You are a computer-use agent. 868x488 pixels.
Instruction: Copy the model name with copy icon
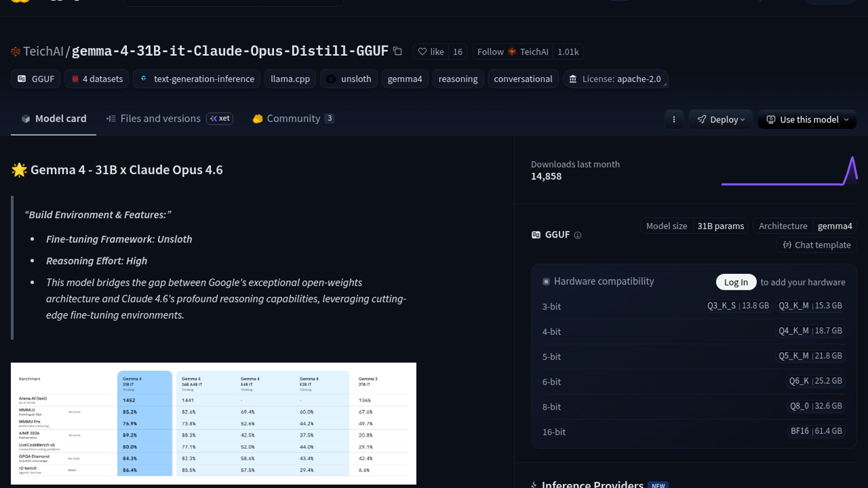pyautogui.click(x=397, y=51)
